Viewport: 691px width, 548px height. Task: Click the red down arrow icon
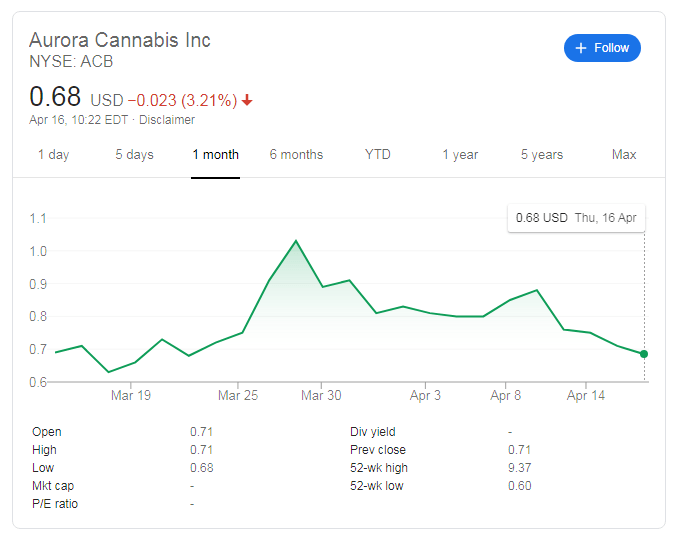tap(247, 100)
